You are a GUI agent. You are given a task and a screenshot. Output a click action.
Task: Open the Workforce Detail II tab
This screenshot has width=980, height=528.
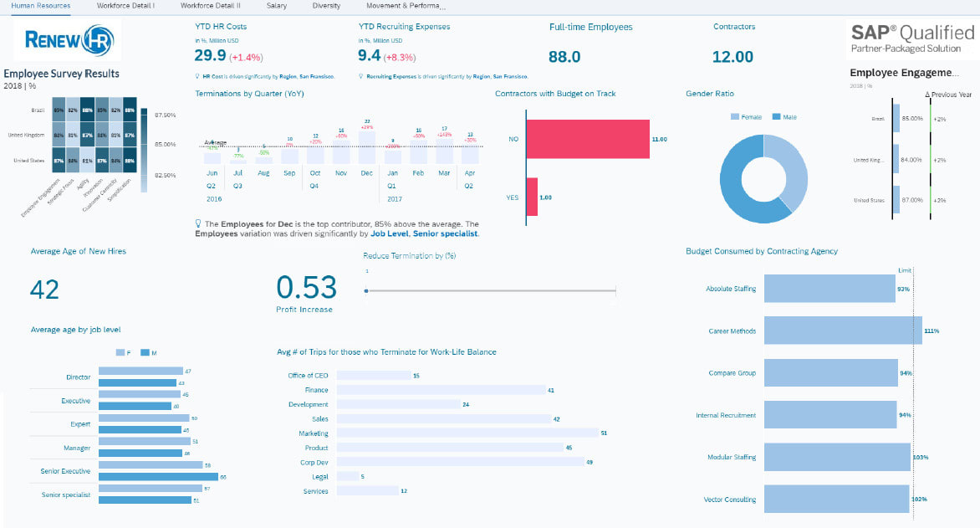pos(212,5)
